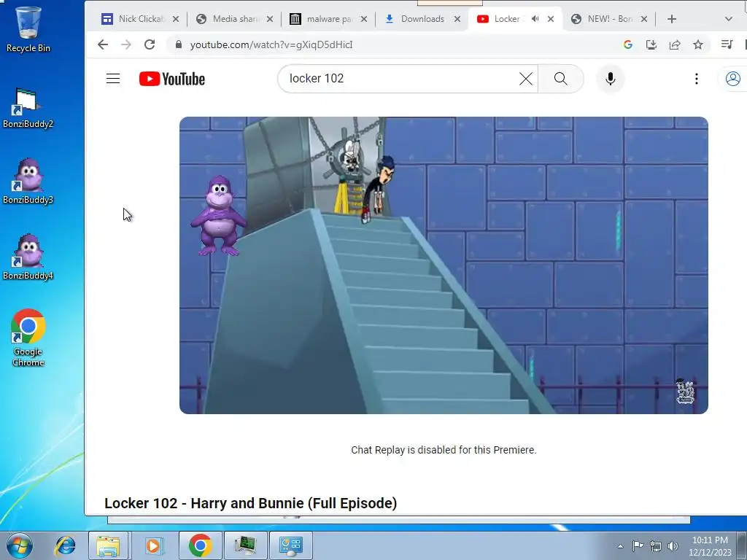Go back to previous page

click(x=103, y=44)
